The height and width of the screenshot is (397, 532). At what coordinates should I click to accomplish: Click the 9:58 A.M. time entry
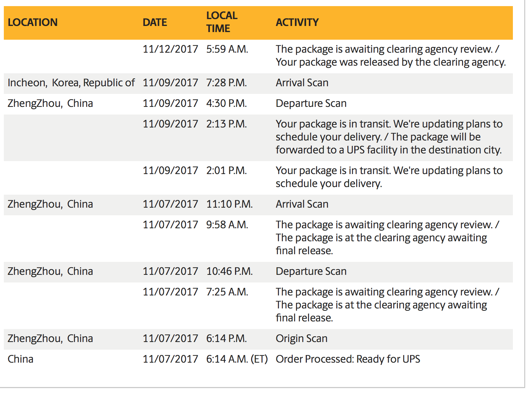pyautogui.click(x=227, y=225)
